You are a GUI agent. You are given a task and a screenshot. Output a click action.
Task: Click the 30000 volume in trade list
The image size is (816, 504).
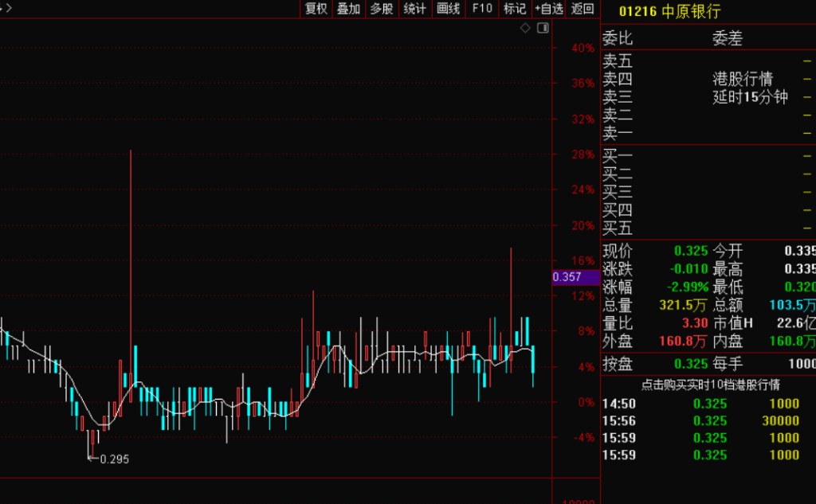pyautogui.click(x=781, y=420)
